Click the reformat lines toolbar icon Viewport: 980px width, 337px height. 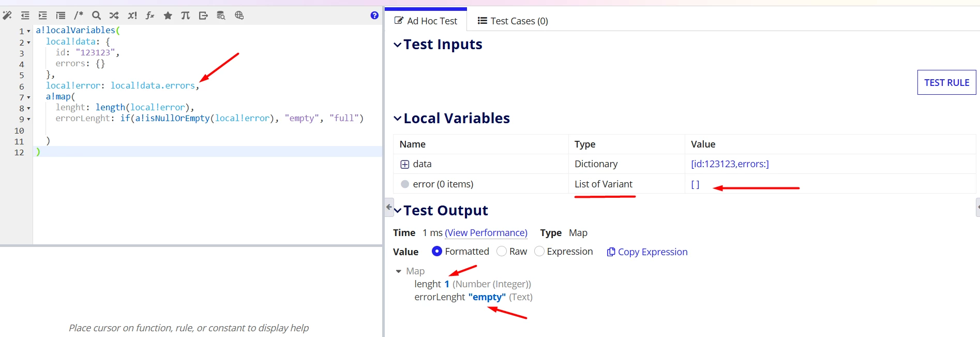pos(61,16)
